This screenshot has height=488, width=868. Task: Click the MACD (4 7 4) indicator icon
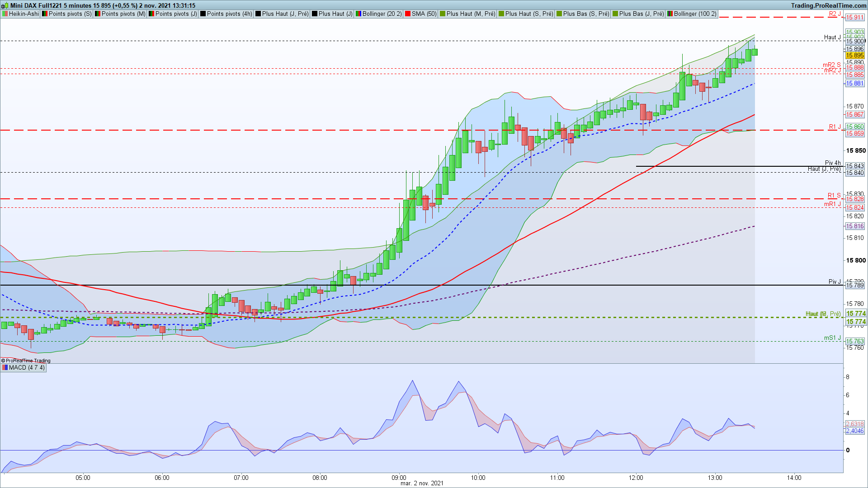pos(5,368)
